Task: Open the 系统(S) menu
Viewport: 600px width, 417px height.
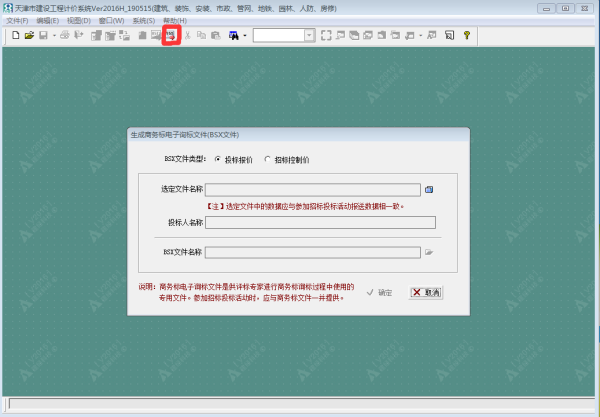Action: pos(143,20)
